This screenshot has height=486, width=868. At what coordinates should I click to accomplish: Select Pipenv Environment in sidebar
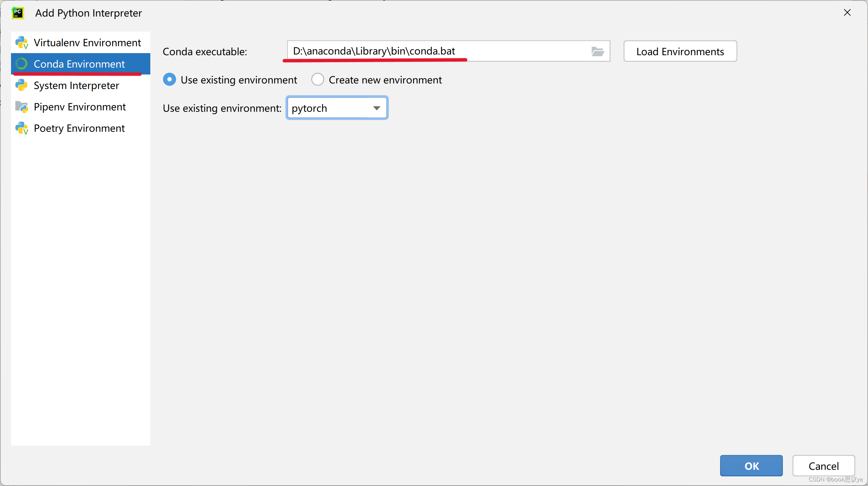coord(80,107)
